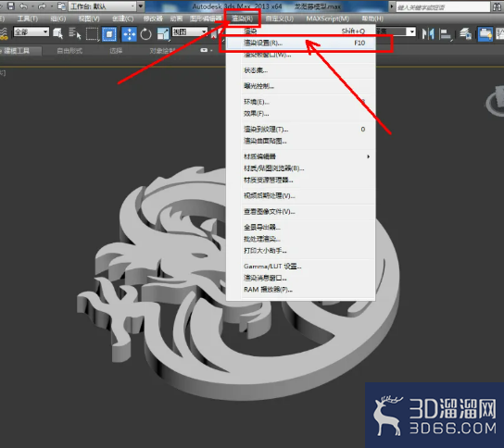Choose Gamma/LUT 设置... menu entry

pos(301,267)
